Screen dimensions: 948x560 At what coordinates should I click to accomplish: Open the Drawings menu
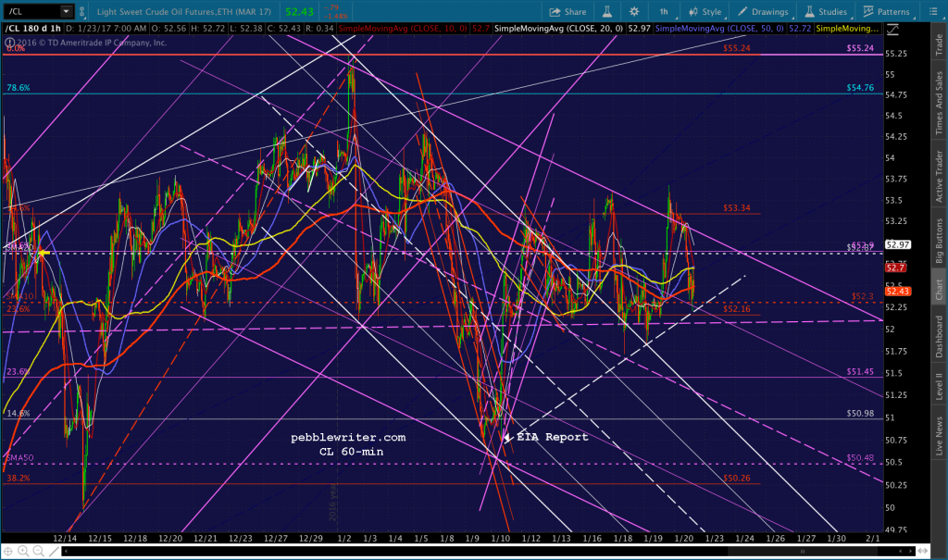763,11
